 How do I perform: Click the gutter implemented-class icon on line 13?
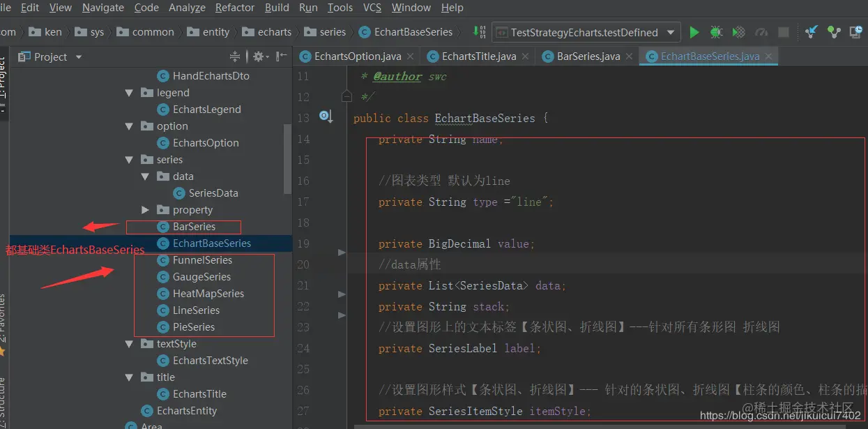[x=326, y=116]
